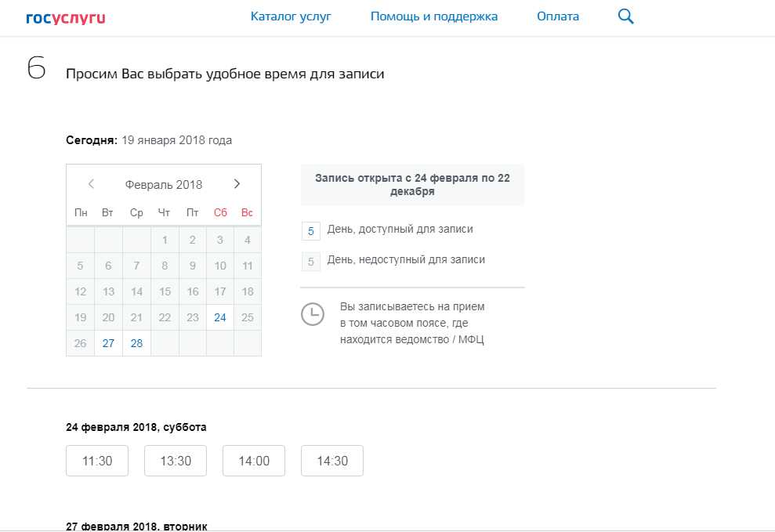Click the Февраль 2018 month title
775x532 pixels.
[x=164, y=185]
